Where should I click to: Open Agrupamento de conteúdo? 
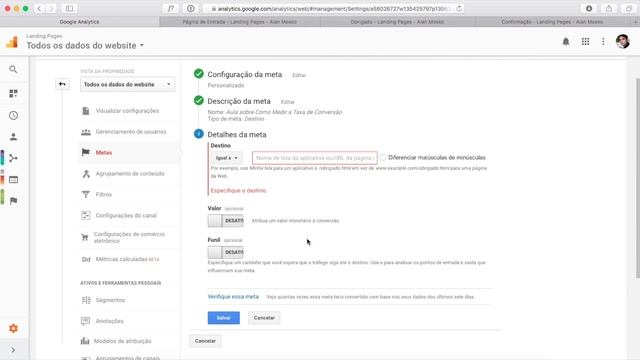(129, 174)
